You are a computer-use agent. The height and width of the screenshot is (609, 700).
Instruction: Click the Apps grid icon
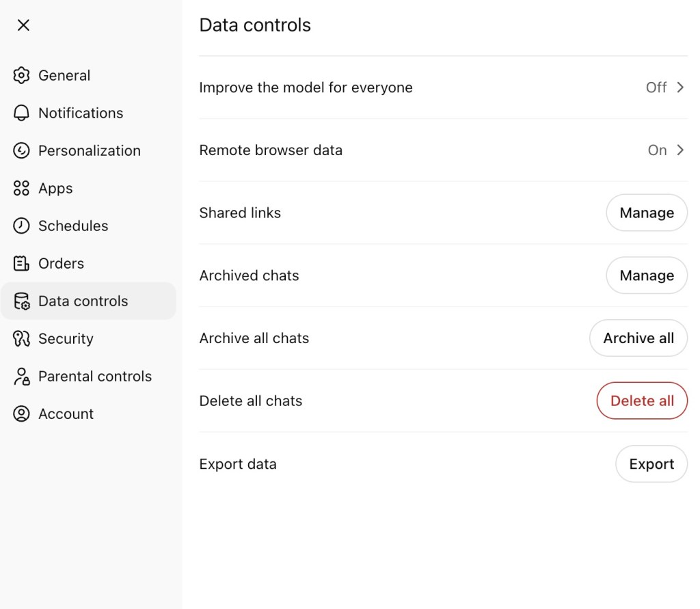(x=22, y=188)
